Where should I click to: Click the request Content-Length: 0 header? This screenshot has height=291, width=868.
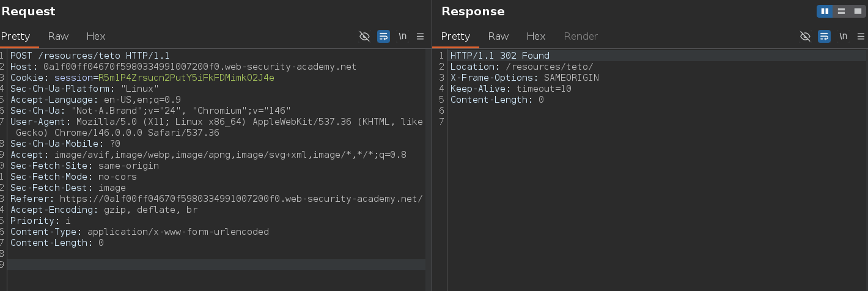click(57, 243)
